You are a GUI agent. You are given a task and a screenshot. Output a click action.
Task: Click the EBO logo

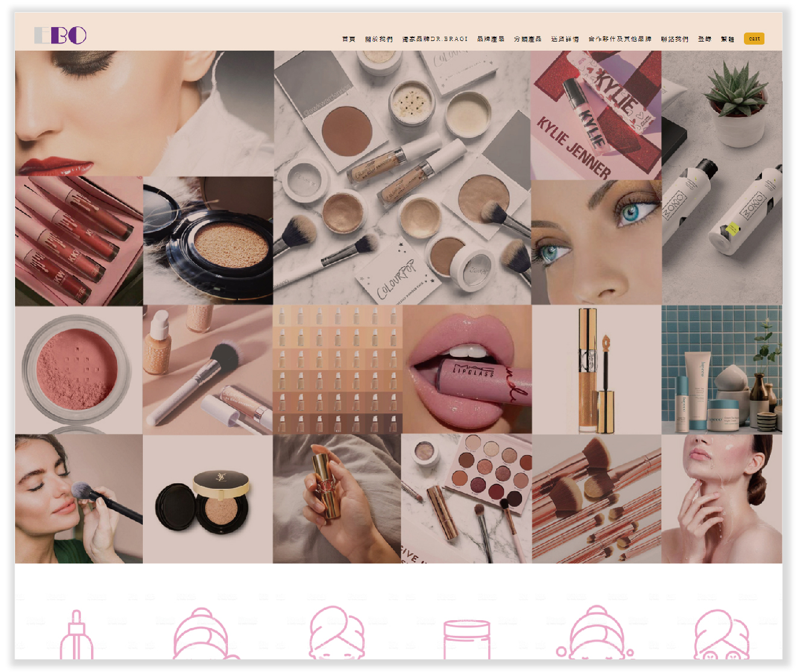[60, 36]
